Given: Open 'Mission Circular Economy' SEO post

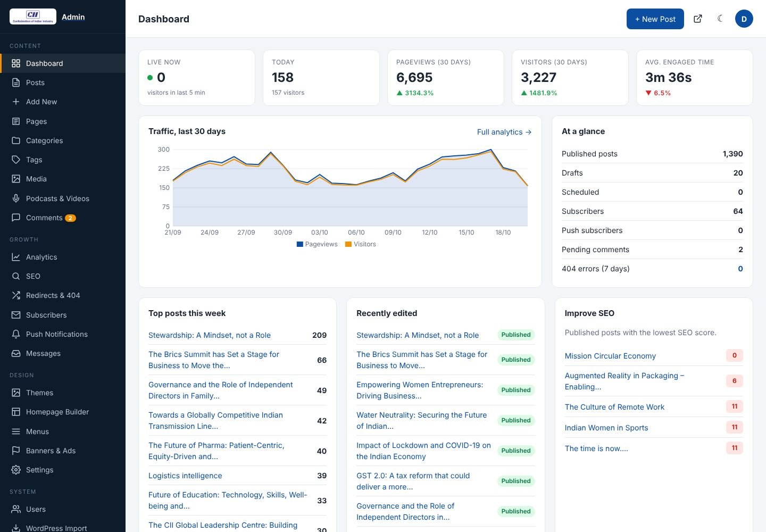Looking at the screenshot, I should coord(610,356).
